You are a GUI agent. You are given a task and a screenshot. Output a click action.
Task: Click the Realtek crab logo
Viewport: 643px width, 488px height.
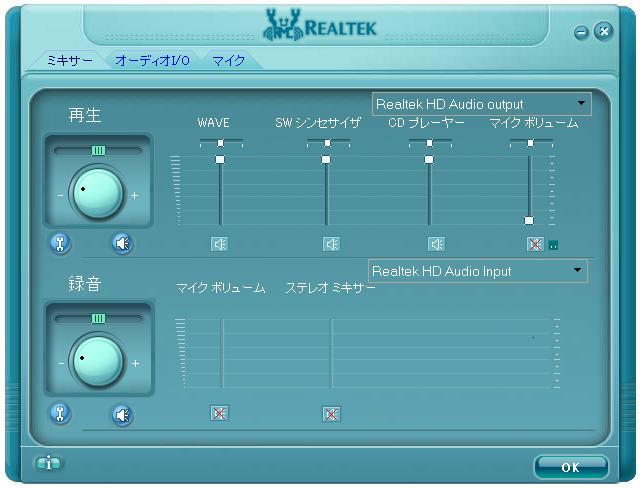pyautogui.click(x=283, y=25)
